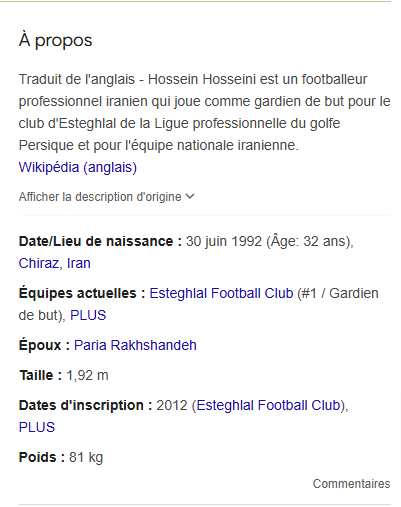Image resolution: width=401 pixels, height=507 pixels.
Task: Open the Chiraz, Iran birthplace link
Action: pos(55,263)
